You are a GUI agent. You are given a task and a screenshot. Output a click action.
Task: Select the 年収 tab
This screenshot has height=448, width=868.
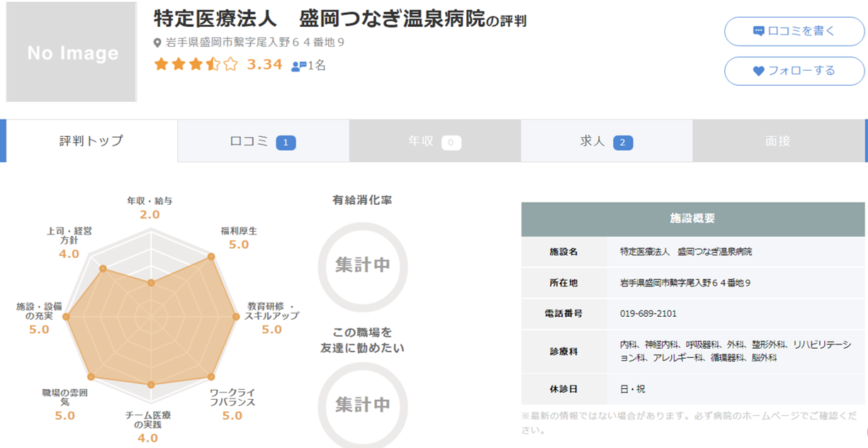point(432,140)
